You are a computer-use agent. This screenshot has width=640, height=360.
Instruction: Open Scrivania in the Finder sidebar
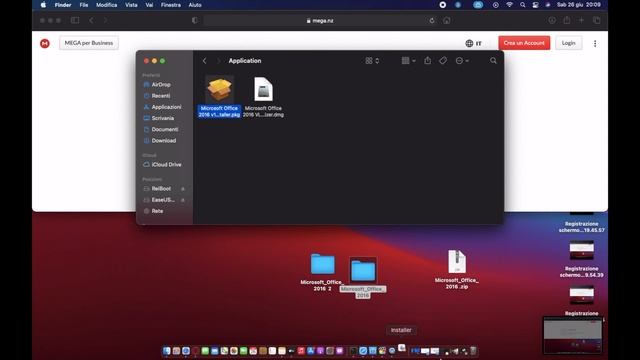(162, 118)
